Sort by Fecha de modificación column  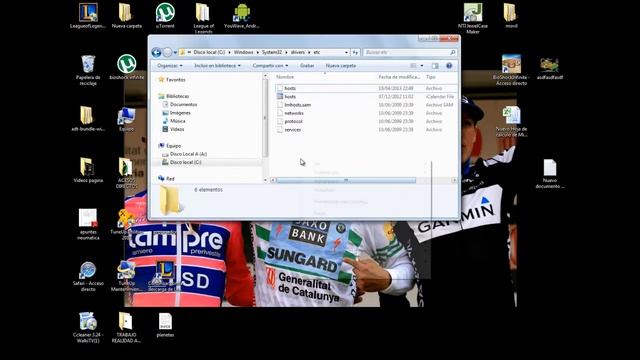click(x=399, y=77)
